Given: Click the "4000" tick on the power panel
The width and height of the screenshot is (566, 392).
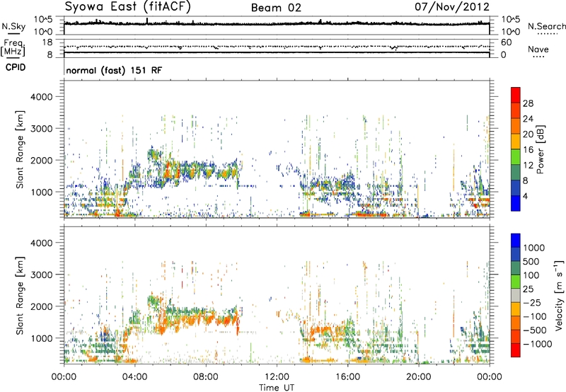Looking at the screenshot, I should [x=41, y=97].
